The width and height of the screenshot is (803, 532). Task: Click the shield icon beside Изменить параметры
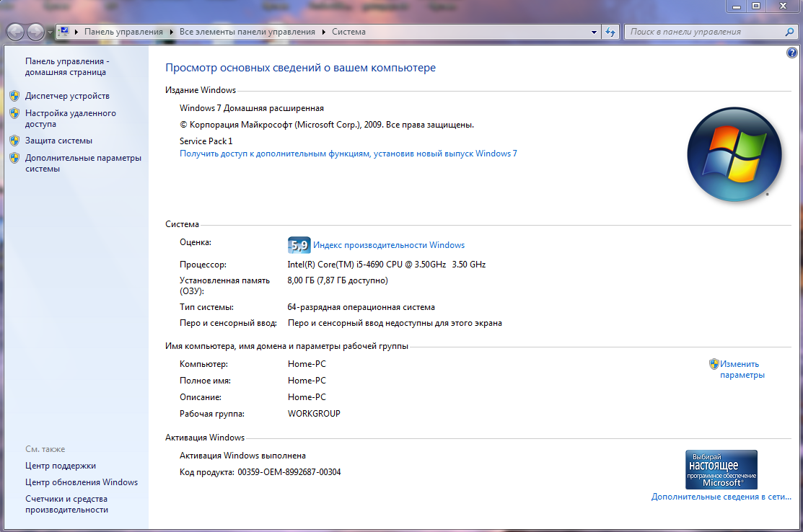(714, 364)
